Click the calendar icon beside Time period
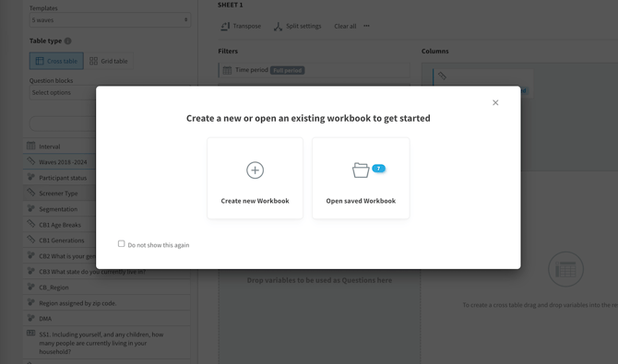This screenshot has height=364, width=618. (x=227, y=70)
